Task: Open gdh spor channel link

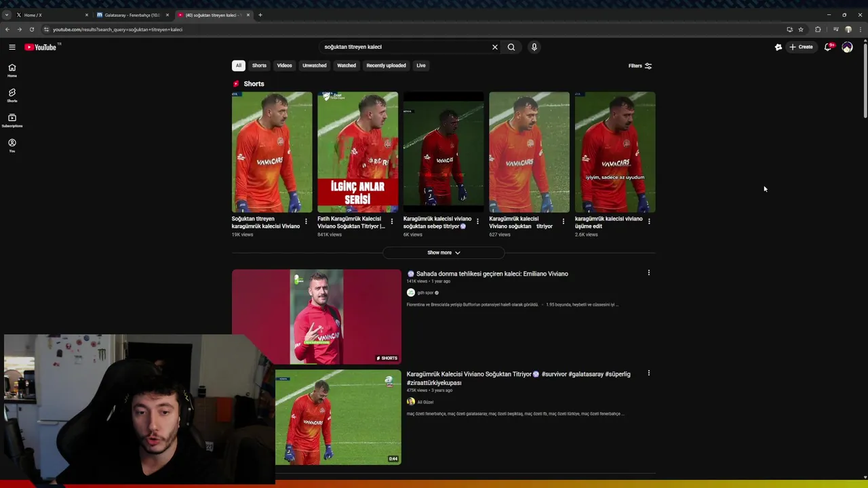Action: pos(425,293)
